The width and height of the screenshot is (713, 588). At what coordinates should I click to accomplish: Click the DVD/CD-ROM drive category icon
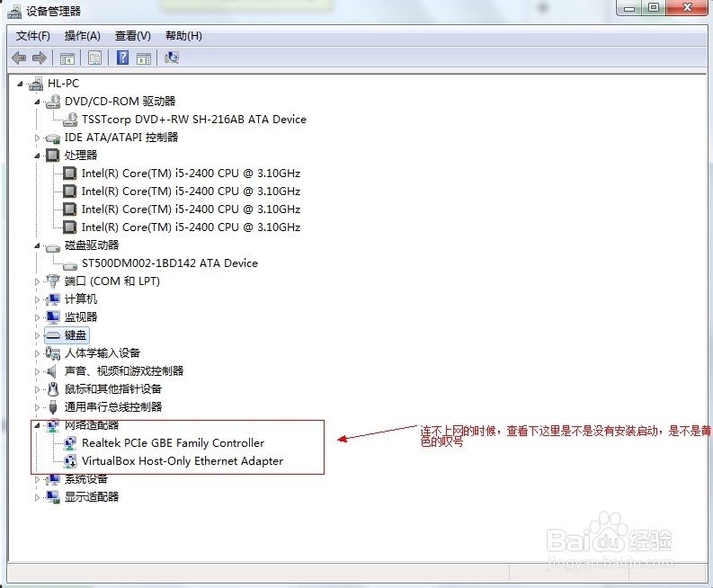pos(53,102)
